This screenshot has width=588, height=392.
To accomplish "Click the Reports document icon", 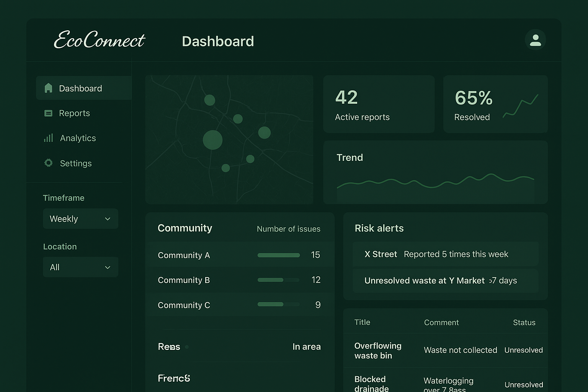I will coord(48,113).
